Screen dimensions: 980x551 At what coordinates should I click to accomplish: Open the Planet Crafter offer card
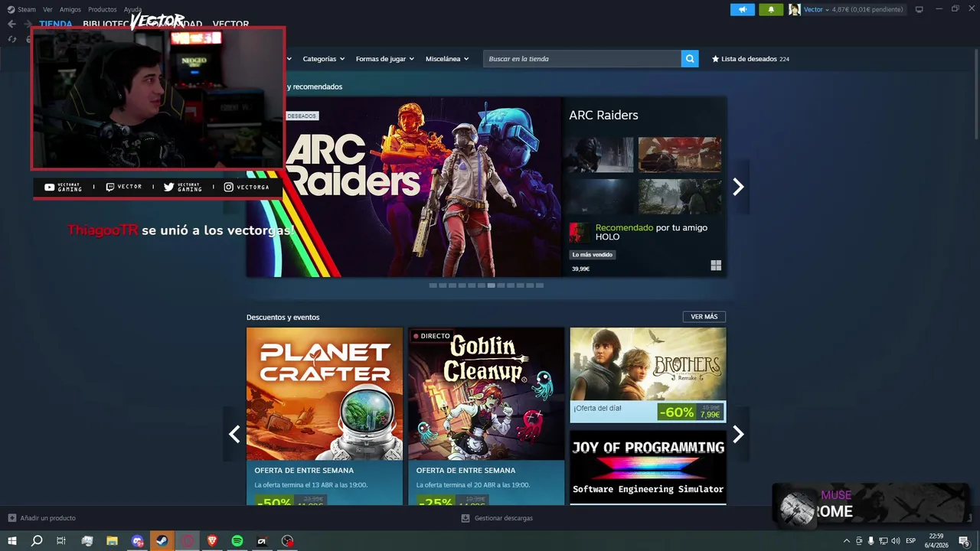(325, 416)
